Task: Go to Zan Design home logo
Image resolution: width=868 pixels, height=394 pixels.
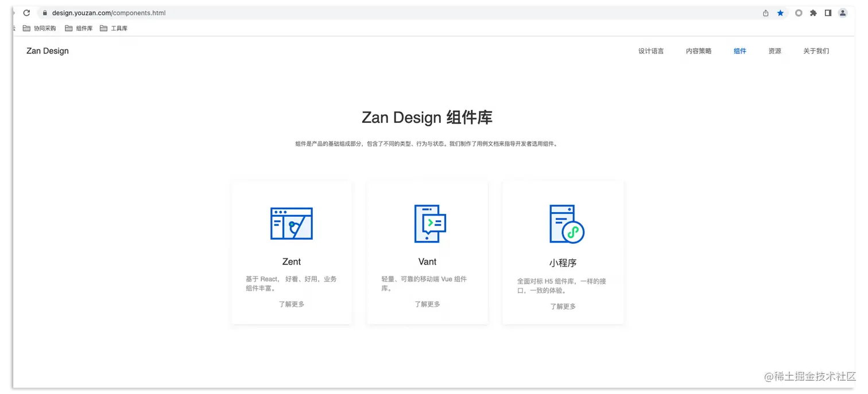Action: 48,51
